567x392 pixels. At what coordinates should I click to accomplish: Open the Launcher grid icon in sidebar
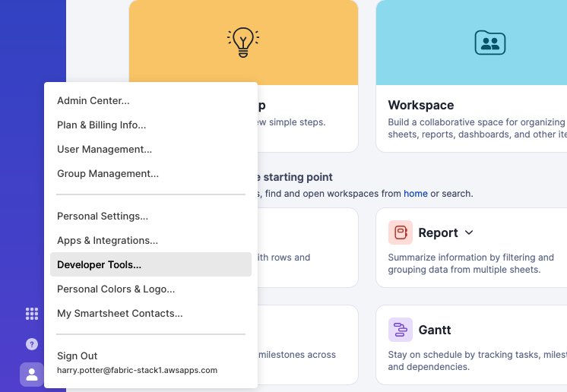coord(32,314)
